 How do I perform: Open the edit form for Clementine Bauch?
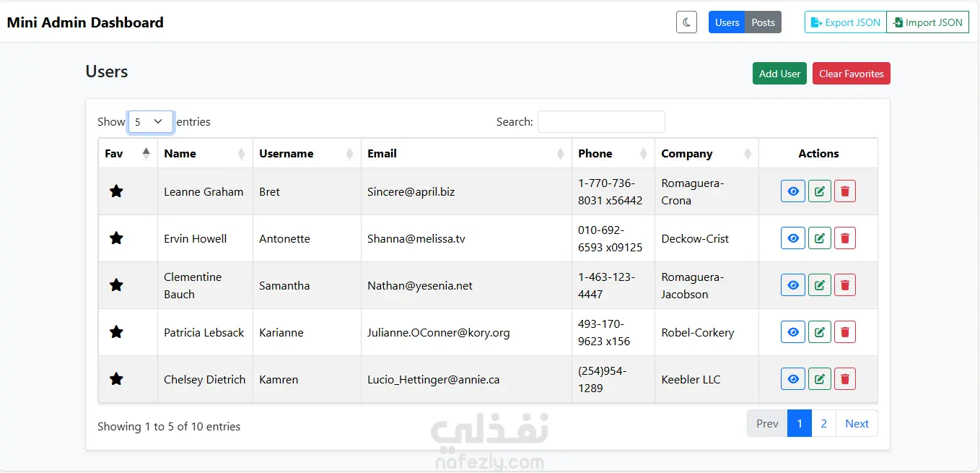point(819,285)
